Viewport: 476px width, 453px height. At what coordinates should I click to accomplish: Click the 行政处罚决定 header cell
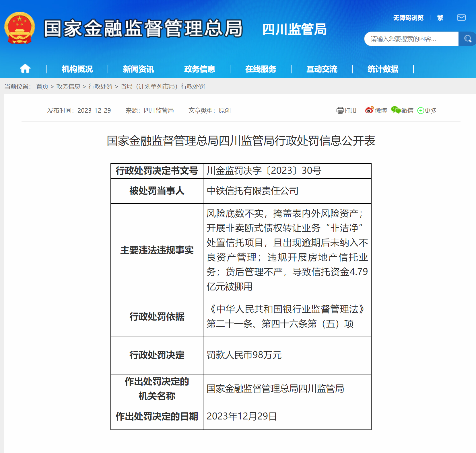click(x=157, y=355)
